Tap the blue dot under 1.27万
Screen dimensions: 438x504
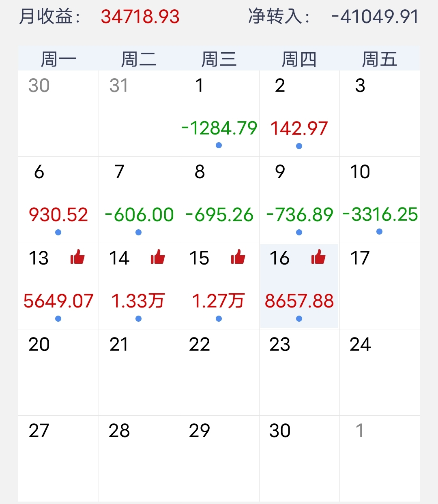(x=219, y=318)
